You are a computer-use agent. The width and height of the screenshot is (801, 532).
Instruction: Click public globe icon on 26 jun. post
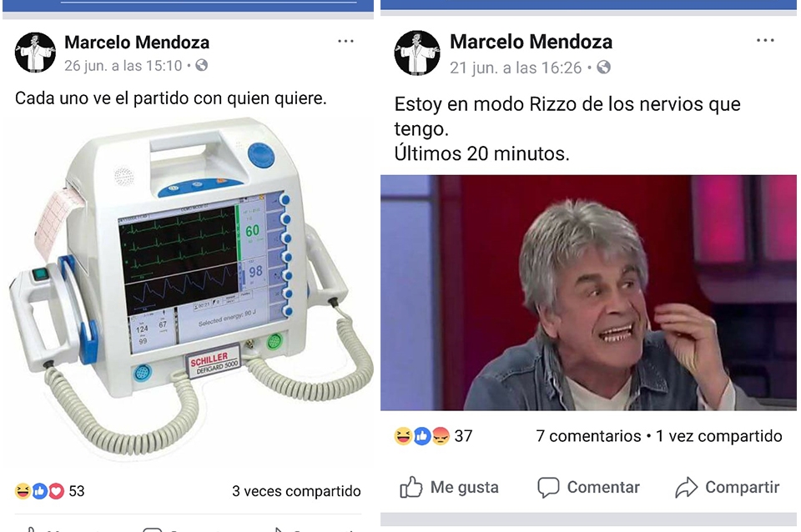[202, 65]
